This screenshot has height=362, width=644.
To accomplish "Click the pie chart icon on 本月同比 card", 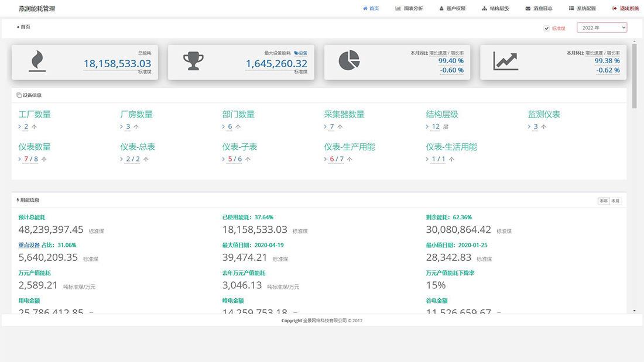I will pyautogui.click(x=349, y=61).
